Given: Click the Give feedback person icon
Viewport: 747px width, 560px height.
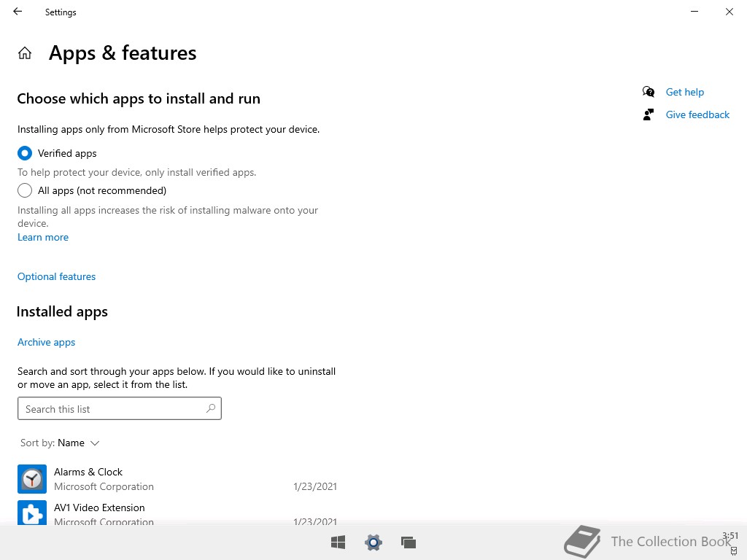Looking at the screenshot, I should [x=649, y=114].
